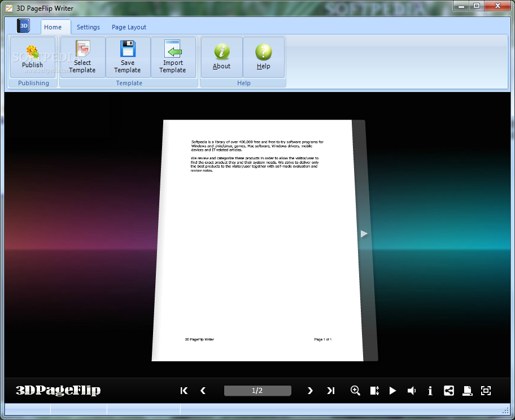515x420 pixels.
Task: Click the page tilt/flip angle icon
Action: pyautogui.click(x=374, y=391)
